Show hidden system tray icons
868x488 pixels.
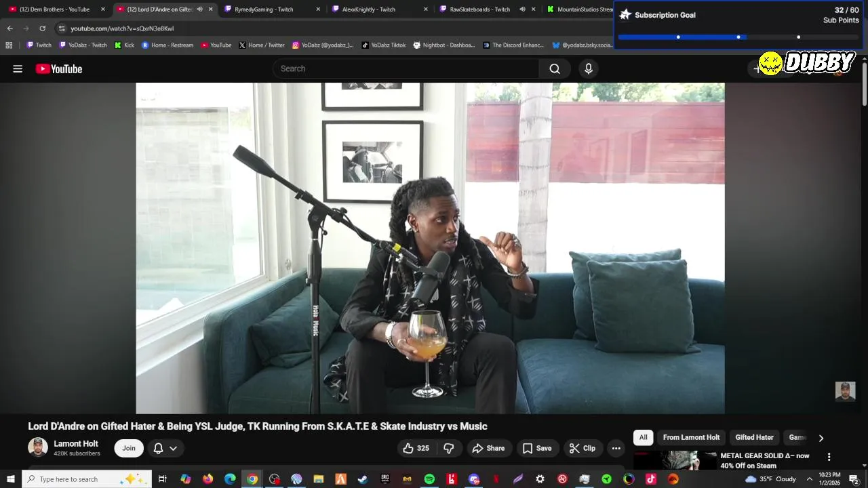[x=809, y=479]
